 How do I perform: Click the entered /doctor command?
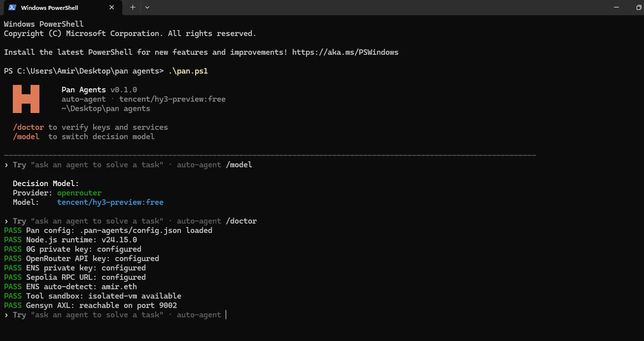coord(242,221)
